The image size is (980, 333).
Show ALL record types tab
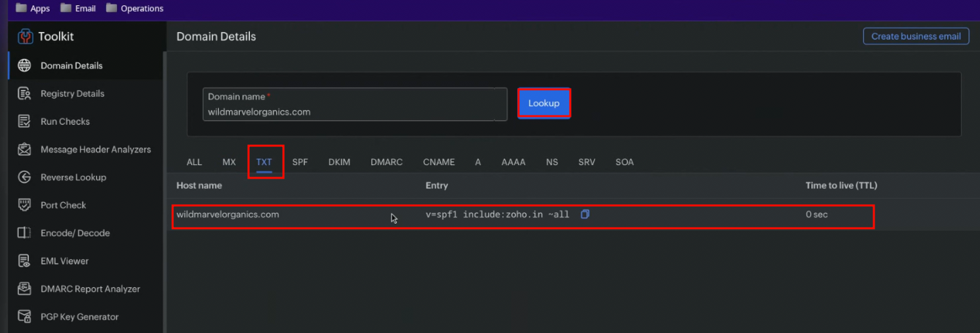pyautogui.click(x=194, y=162)
